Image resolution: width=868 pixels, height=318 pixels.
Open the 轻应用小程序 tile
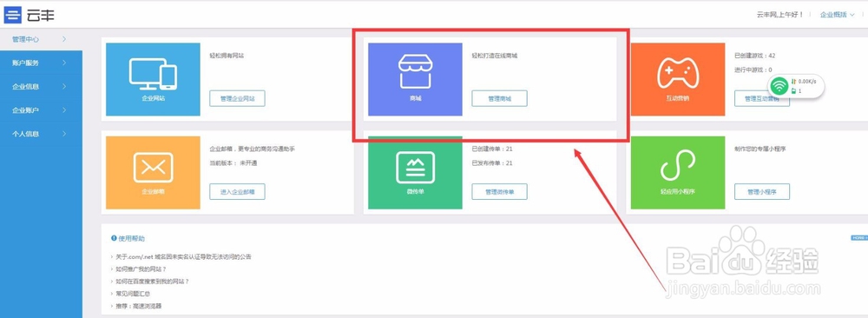(678, 172)
